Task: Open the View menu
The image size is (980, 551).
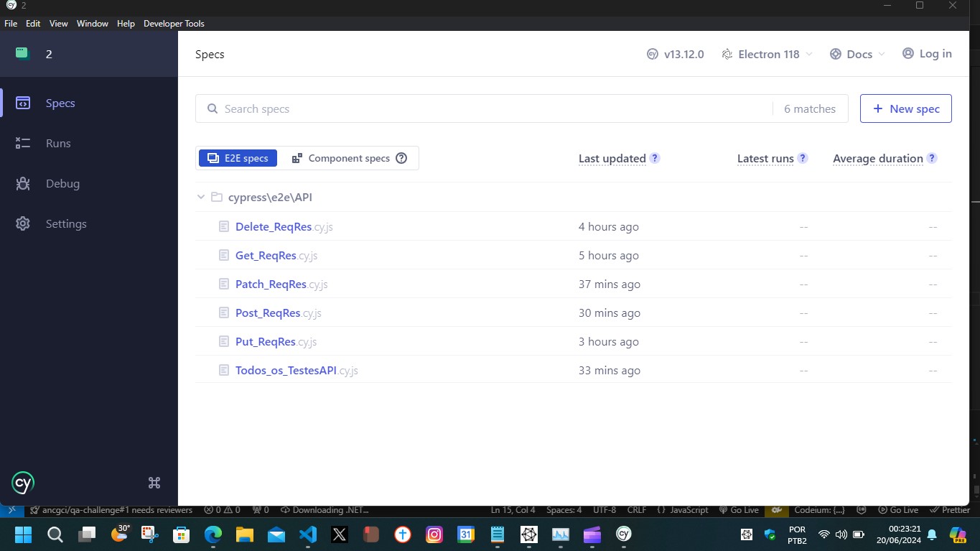Action: coord(59,23)
